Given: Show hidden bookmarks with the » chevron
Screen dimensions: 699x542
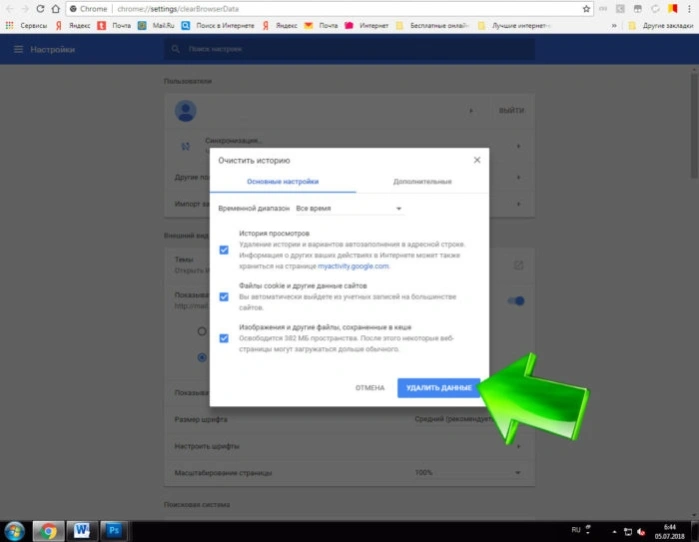Looking at the screenshot, I should pos(614,26).
